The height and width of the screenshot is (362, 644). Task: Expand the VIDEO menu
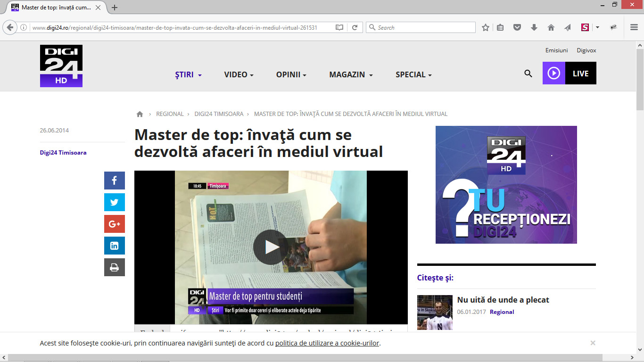coord(239,74)
